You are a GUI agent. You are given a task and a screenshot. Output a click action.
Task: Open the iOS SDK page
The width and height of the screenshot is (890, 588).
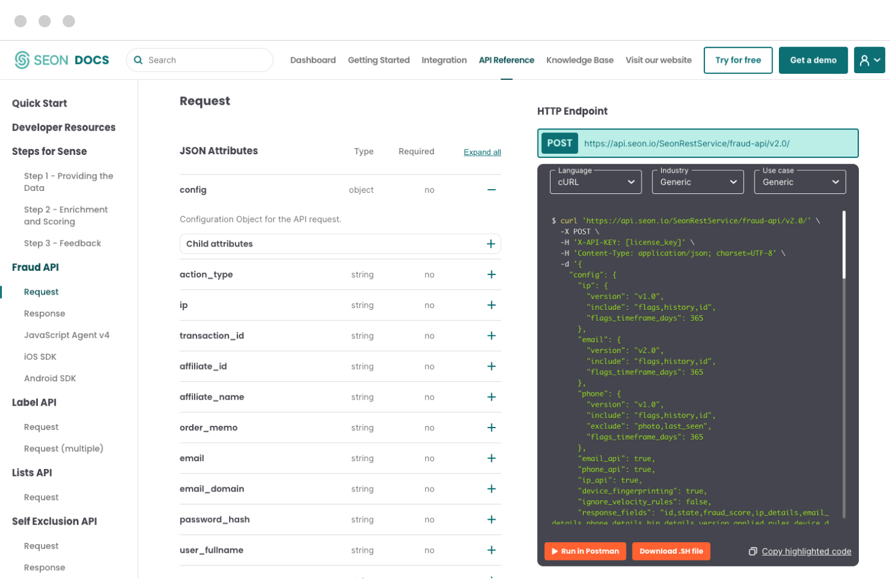[x=40, y=357]
